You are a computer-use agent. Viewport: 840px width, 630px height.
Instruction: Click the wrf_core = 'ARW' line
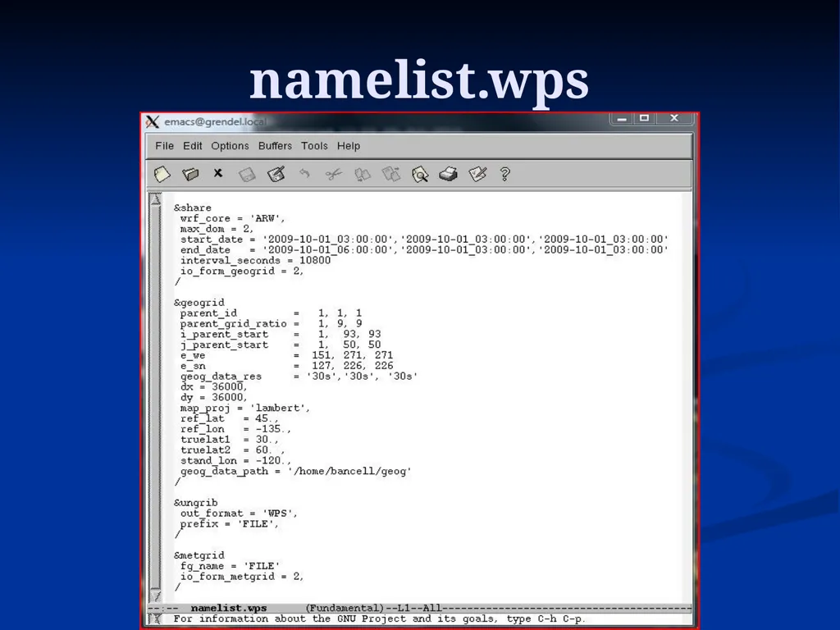(x=232, y=218)
